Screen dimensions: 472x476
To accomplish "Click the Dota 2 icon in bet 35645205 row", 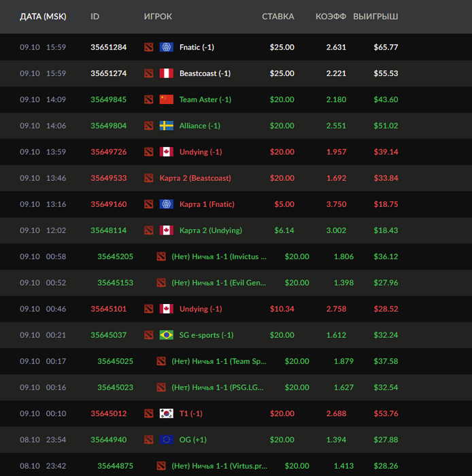I will coord(161,256).
